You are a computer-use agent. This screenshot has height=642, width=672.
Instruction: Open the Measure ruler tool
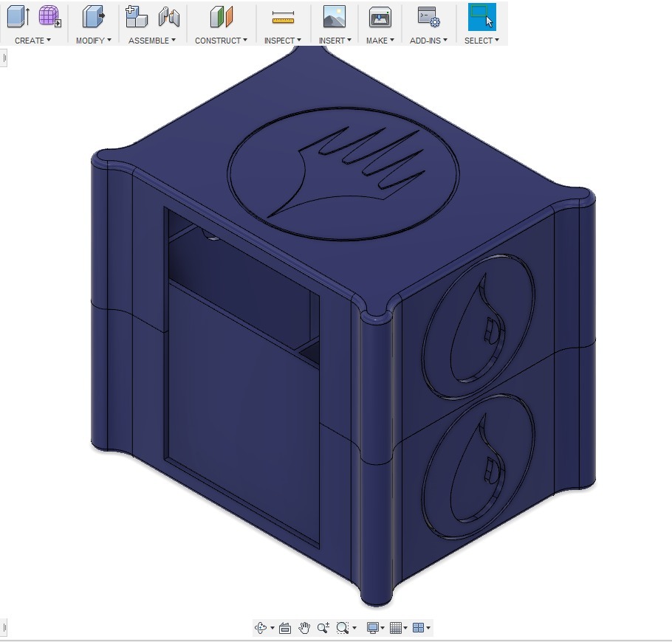[x=283, y=16]
